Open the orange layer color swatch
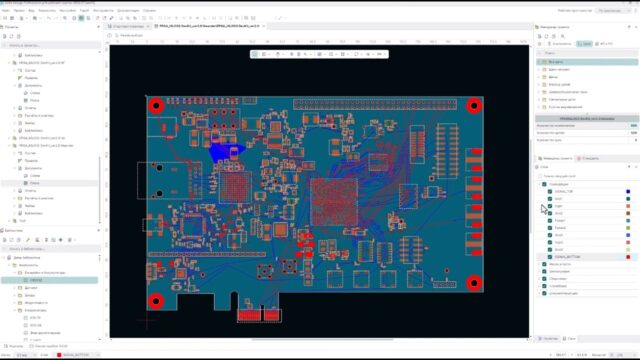The width and height of the screenshot is (640, 360). point(628,206)
